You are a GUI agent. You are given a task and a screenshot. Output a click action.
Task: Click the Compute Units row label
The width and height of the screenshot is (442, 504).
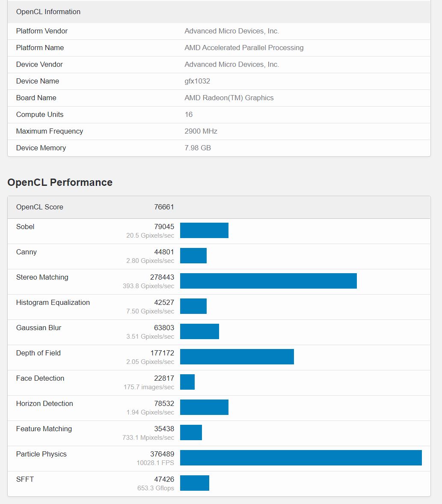(x=40, y=114)
